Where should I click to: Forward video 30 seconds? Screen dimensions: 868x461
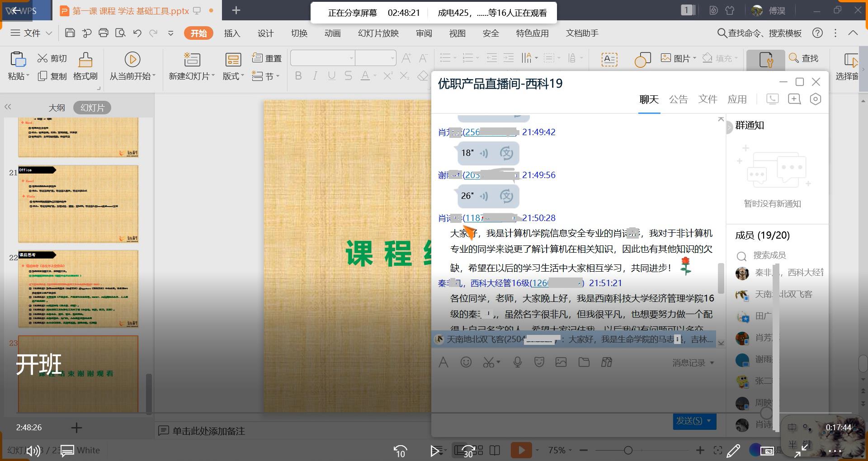click(468, 451)
